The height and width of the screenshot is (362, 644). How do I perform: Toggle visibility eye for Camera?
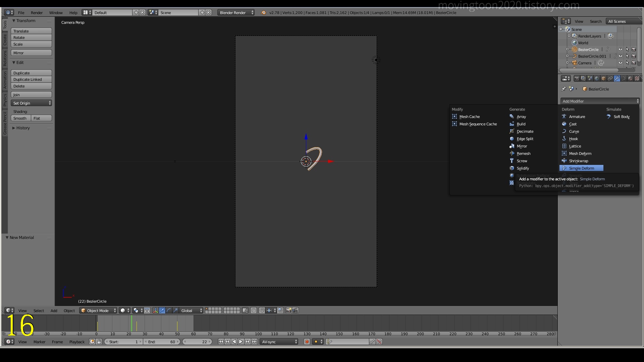click(621, 63)
